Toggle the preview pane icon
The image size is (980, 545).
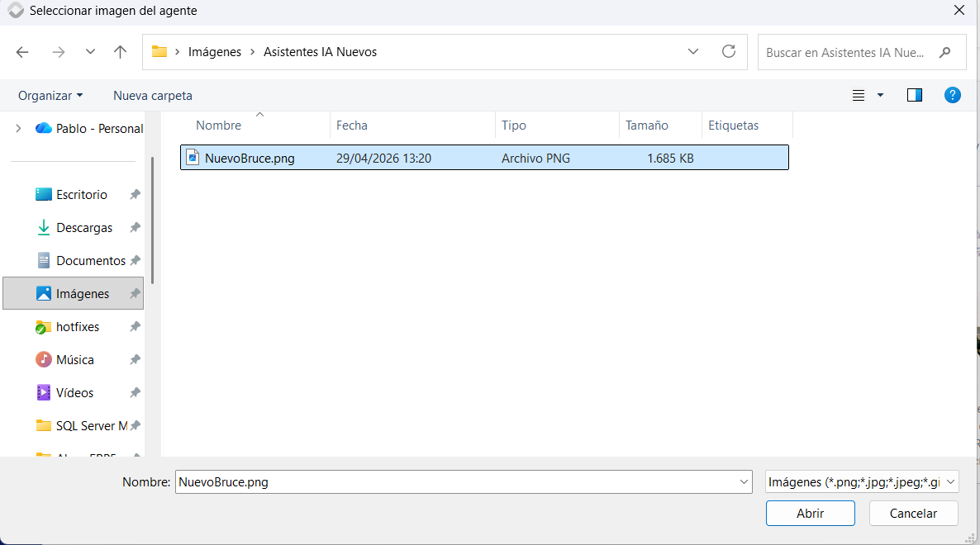click(915, 95)
